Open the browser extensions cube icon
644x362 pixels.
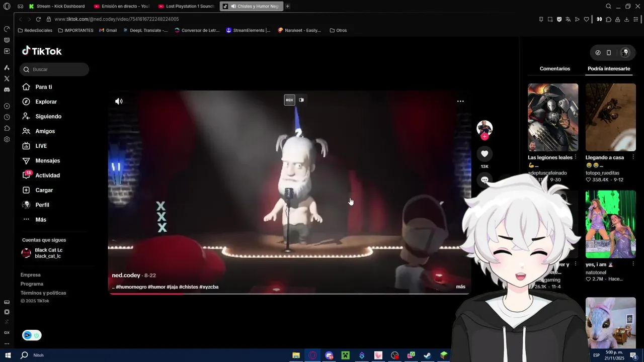pos(609,19)
